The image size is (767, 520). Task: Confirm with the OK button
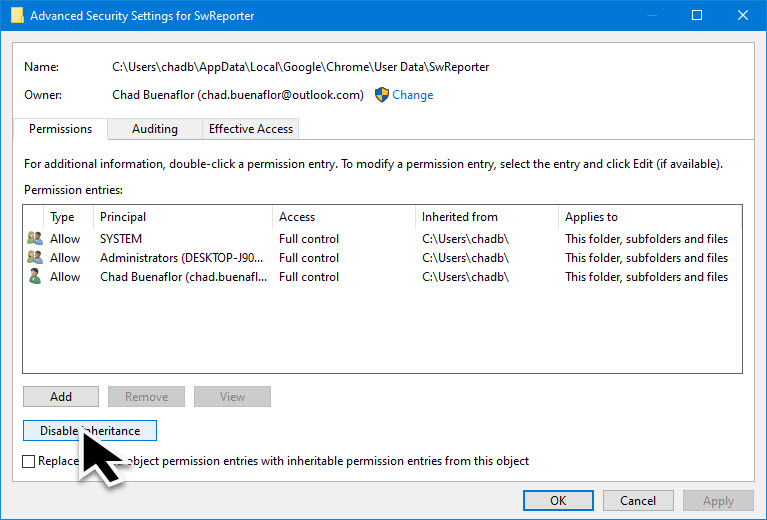coord(558,500)
